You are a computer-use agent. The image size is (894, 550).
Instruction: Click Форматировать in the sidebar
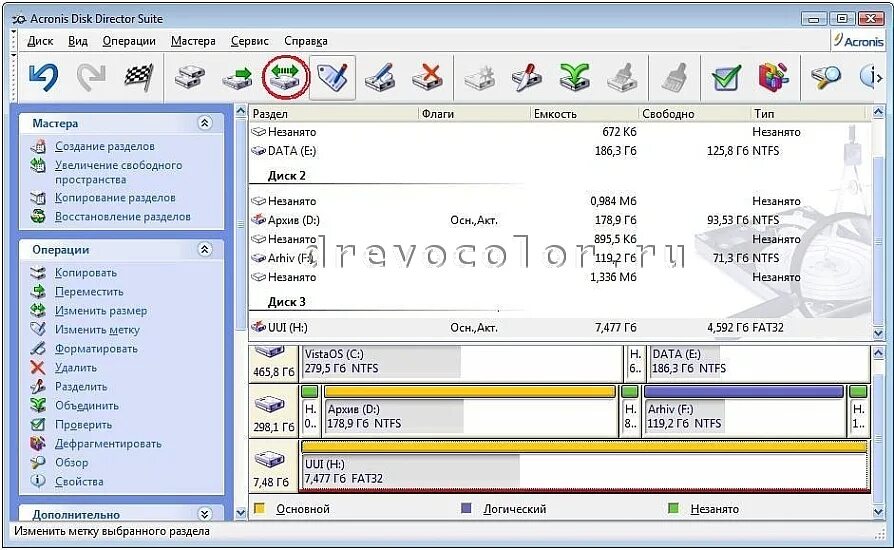(96, 349)
